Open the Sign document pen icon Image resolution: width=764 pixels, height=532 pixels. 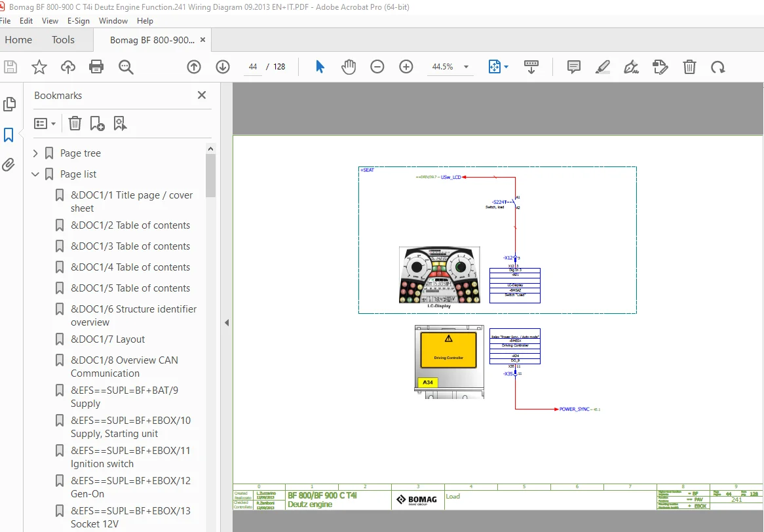tap(632, 67)
